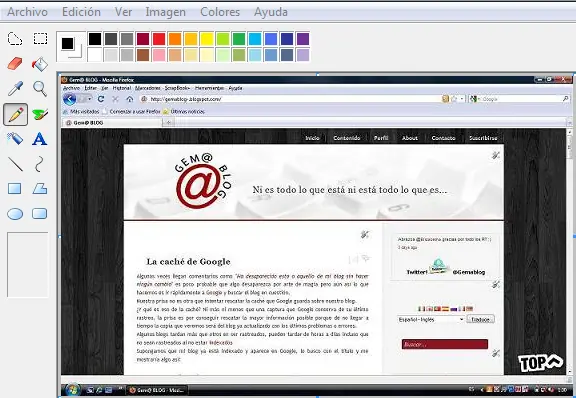
Task: Pick the Polygon shape tool
Action: tap(40, 189)
